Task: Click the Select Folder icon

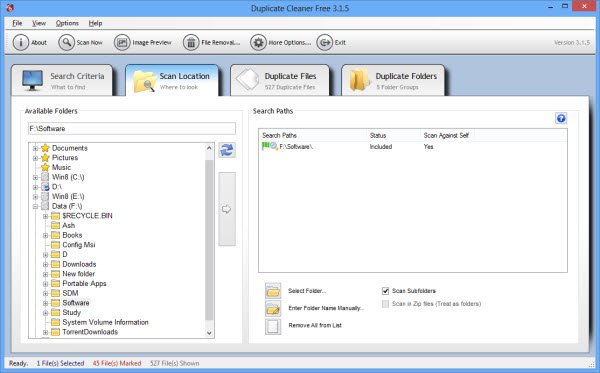Action: point(273,291)
